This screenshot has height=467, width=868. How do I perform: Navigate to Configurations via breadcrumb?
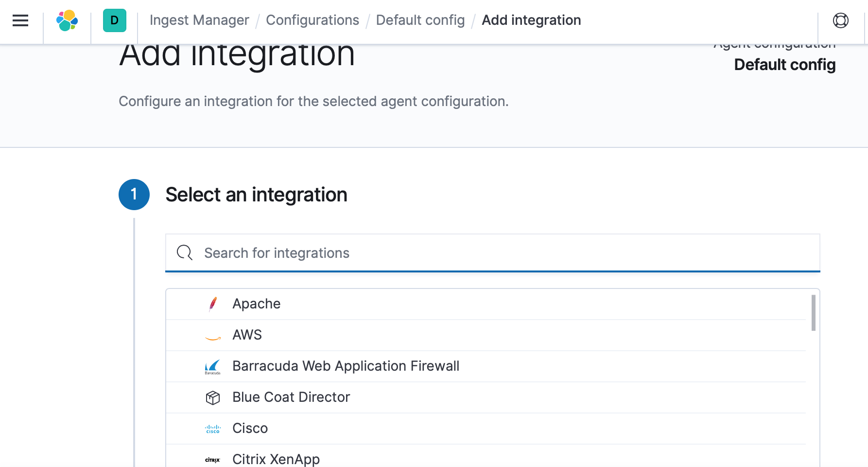click(312, 20)
